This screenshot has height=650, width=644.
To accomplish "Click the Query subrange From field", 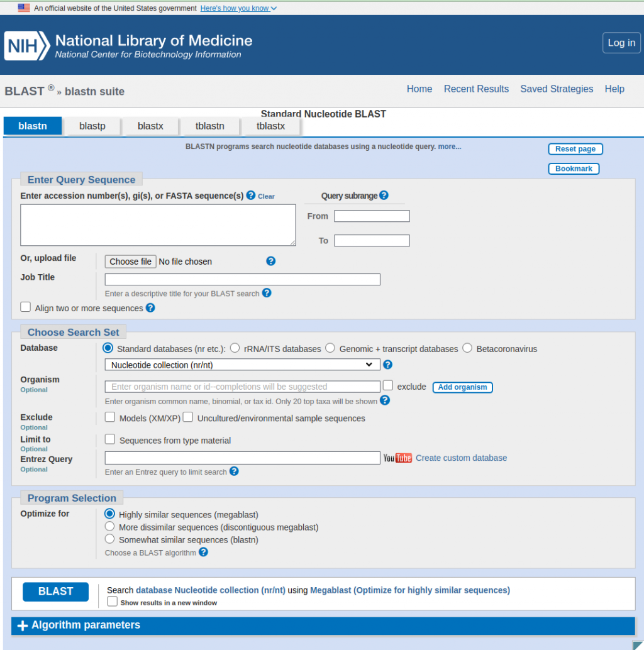I will tap(372, 216).
